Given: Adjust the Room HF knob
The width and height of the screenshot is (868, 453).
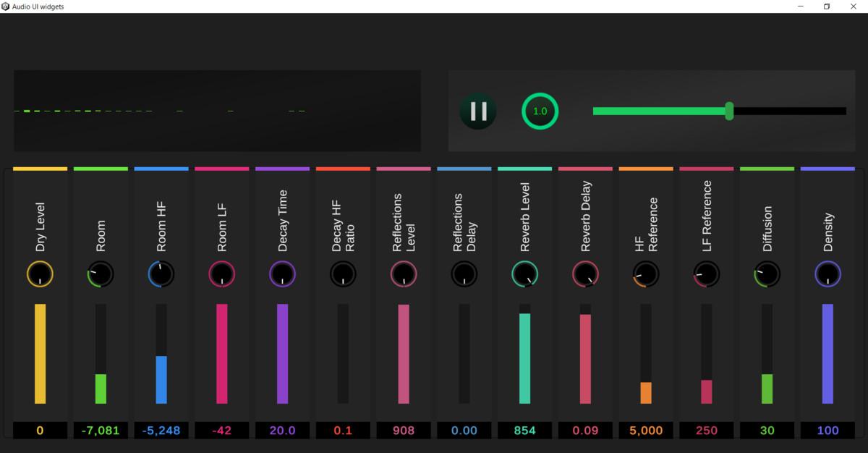Looking at the screenshot, I should 161,274.
